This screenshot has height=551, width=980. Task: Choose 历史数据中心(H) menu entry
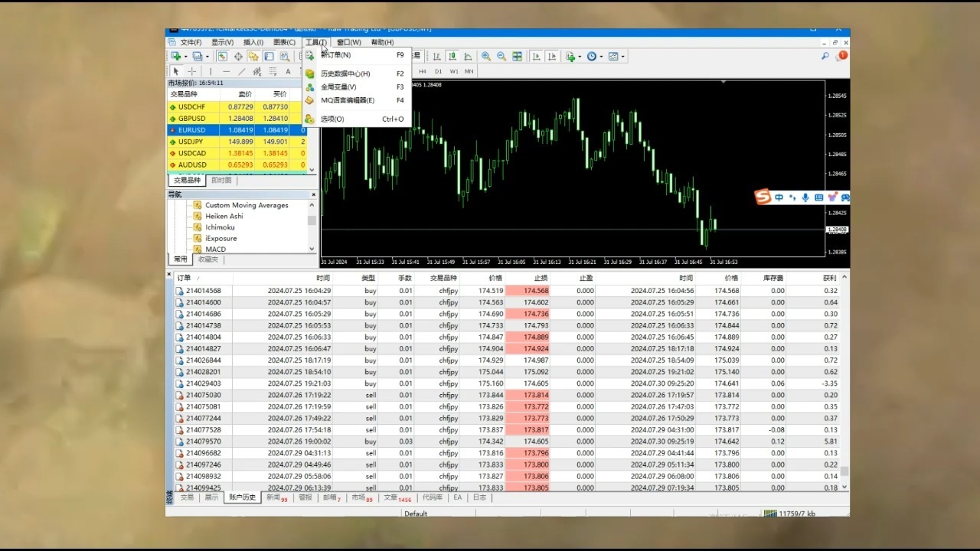pos(358,73)
